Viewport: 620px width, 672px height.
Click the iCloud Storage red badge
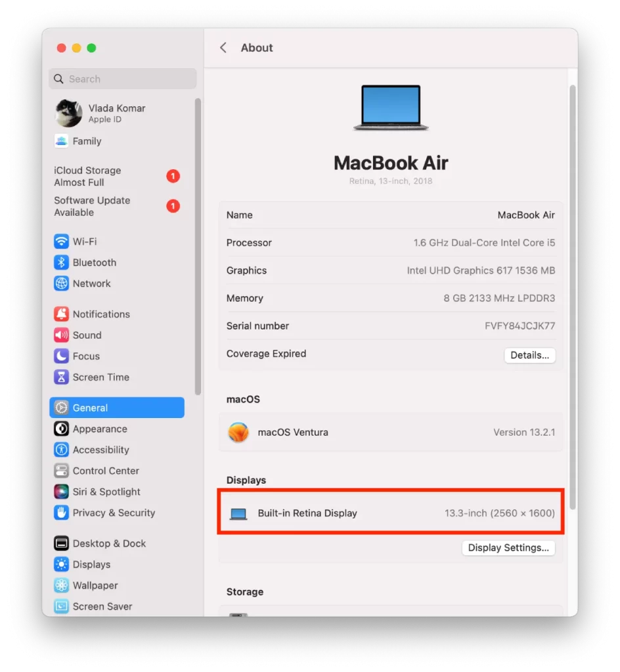173,176
